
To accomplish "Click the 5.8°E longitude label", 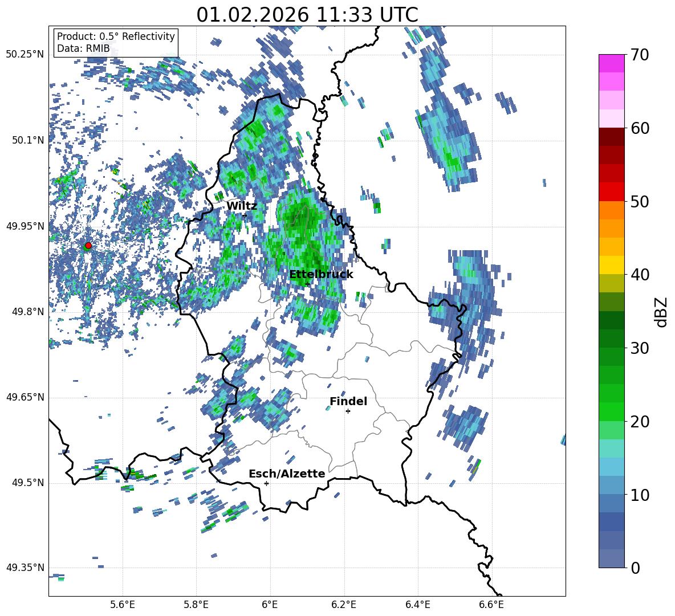I will [x=196, y=605].
